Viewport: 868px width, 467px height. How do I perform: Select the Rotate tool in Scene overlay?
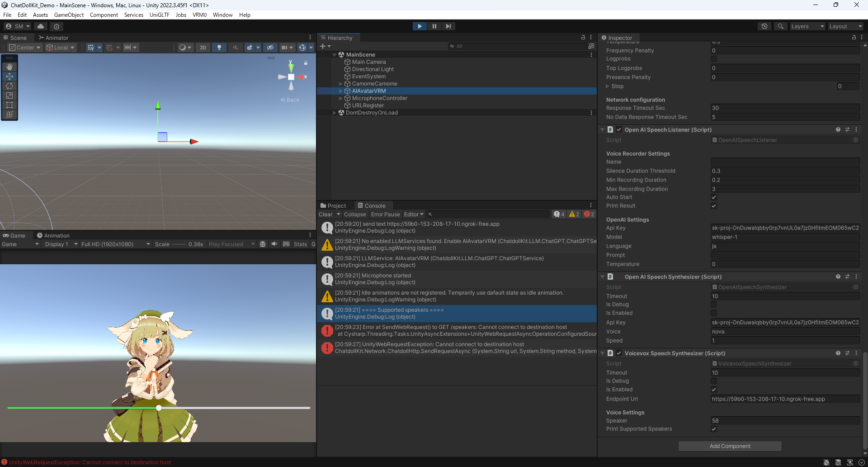click(x=9, y=86)
